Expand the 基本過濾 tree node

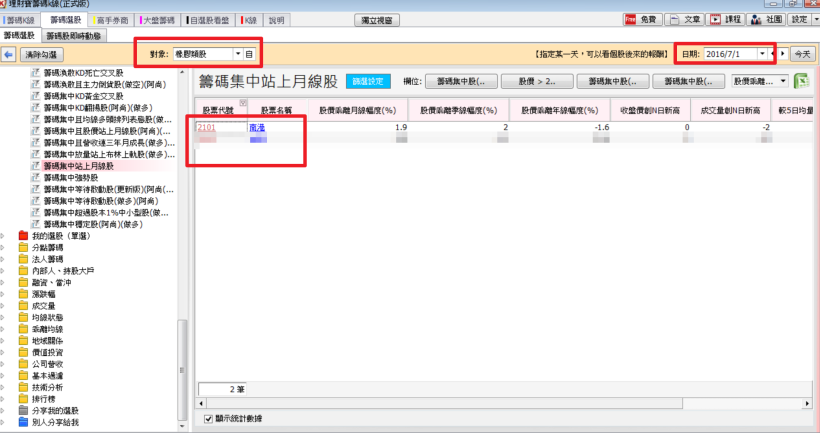click(3, 375)
